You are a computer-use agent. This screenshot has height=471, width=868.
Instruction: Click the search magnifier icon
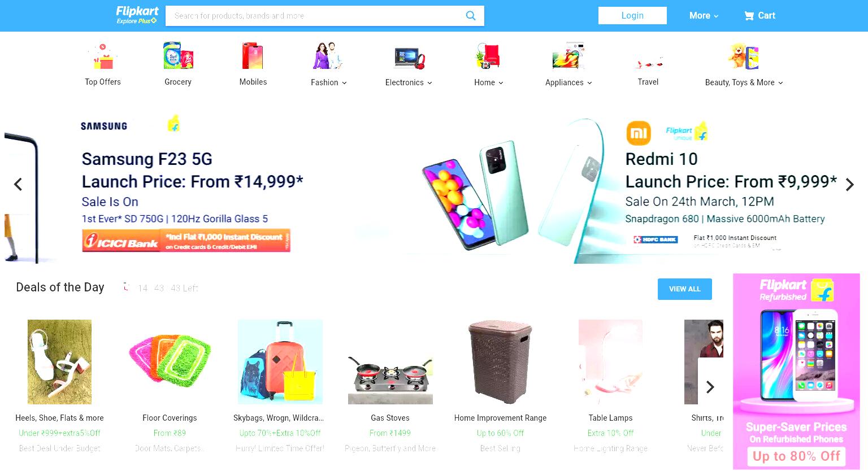click(470, 16)
